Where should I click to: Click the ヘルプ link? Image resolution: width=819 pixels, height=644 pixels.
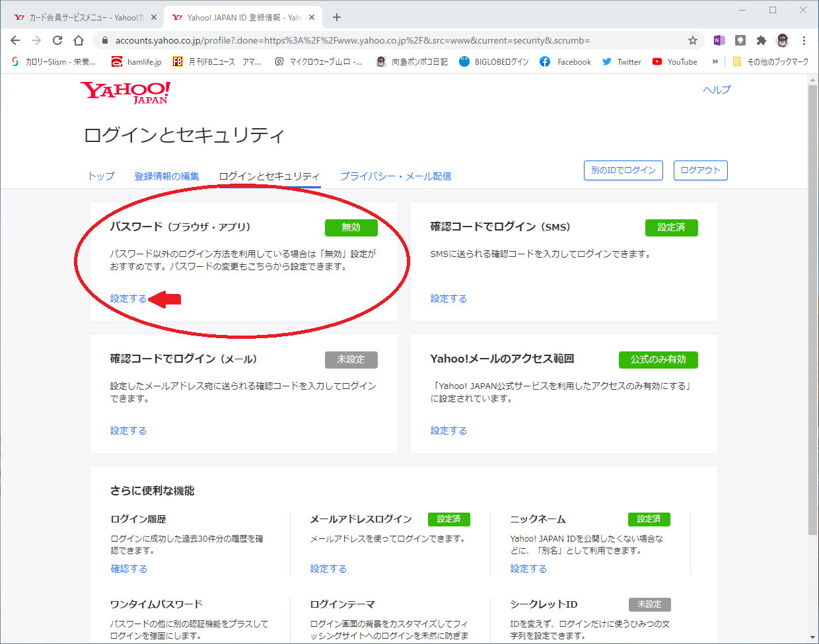click(x=717, y=90)
